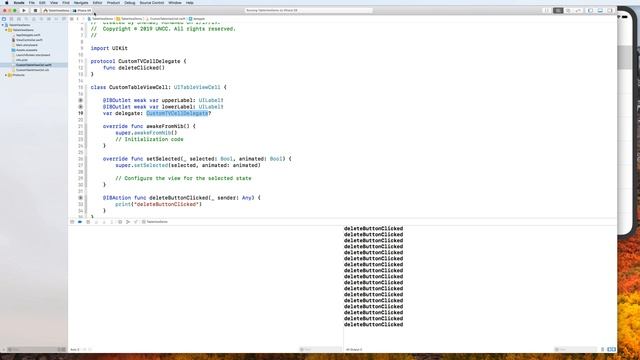The image size is (640, 360).
Task: Click print("deleteButtonClicked") statement
Action: 158,204
